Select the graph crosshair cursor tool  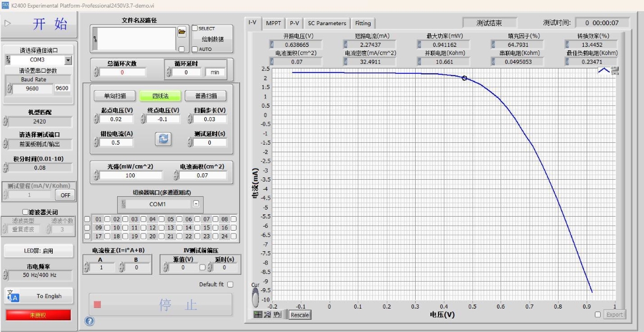click(258, 315)
